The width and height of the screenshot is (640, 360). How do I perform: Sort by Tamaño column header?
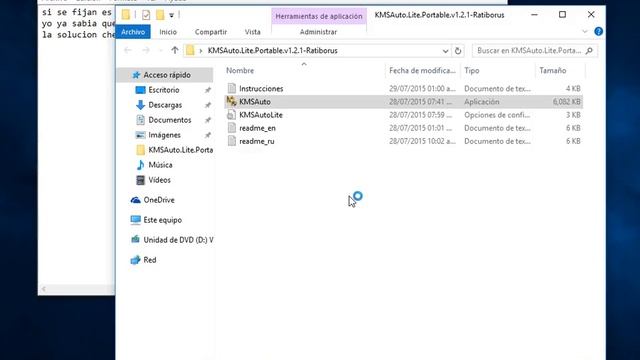tap(552, 71)
